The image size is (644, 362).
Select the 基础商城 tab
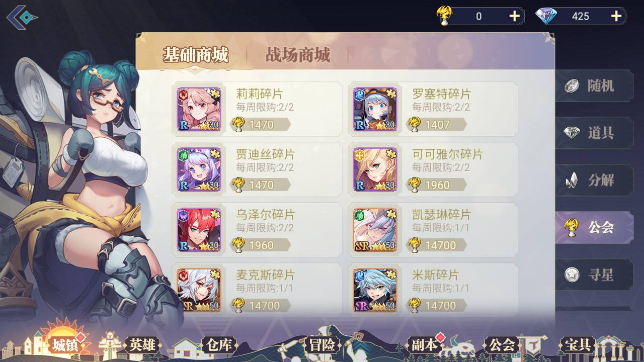(195, 55)
